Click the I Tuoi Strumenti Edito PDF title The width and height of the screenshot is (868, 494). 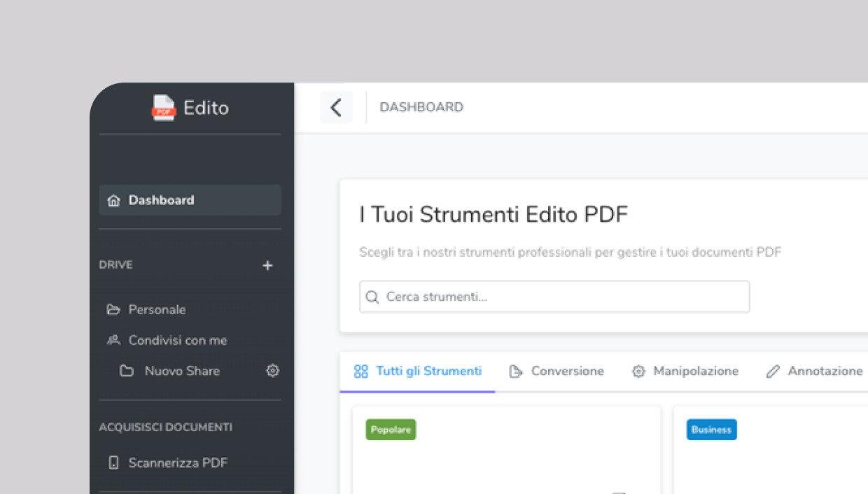pos(493,215)
